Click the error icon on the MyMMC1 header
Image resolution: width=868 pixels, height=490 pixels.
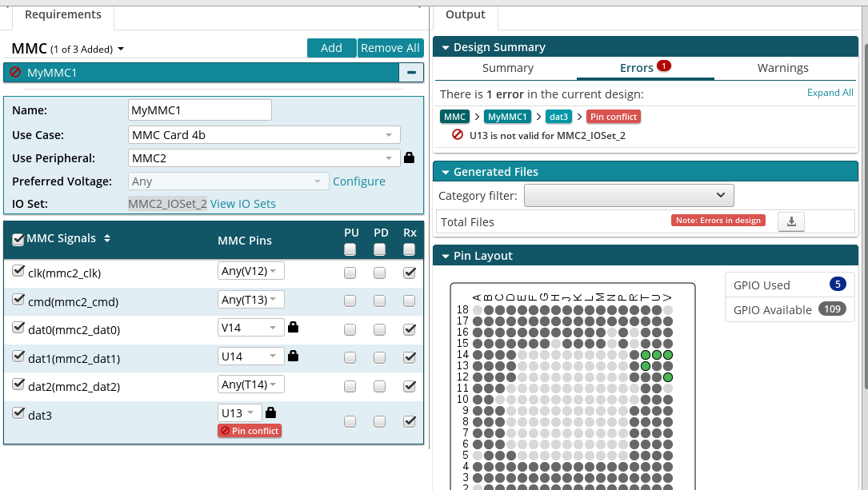pos(15,72)
